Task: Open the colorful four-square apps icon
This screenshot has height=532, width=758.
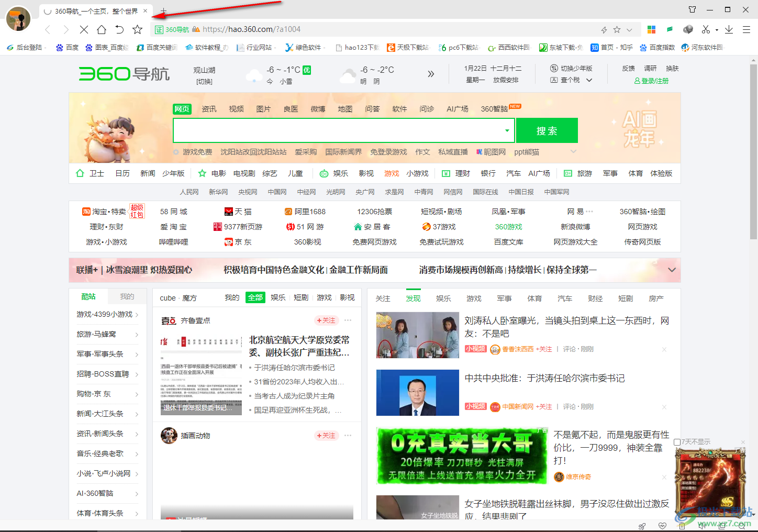Action: tap(651, 29)
